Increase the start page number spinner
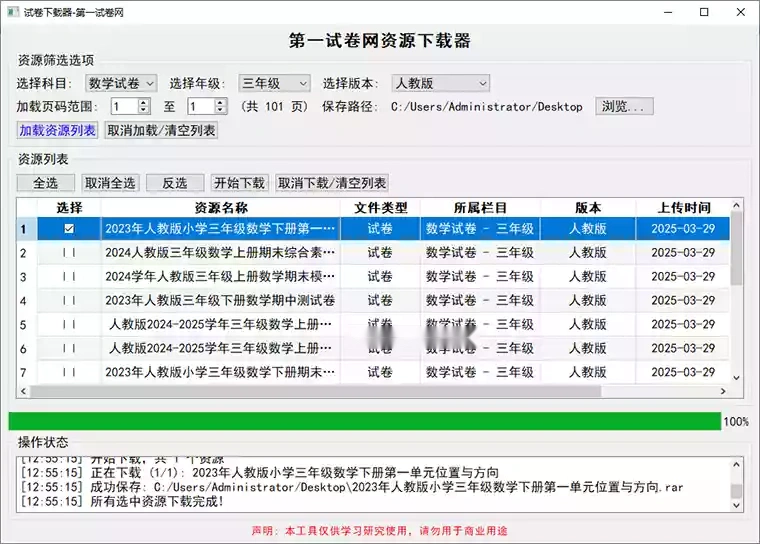The width and height of the screenshot is (760, 544). point(144,102)
